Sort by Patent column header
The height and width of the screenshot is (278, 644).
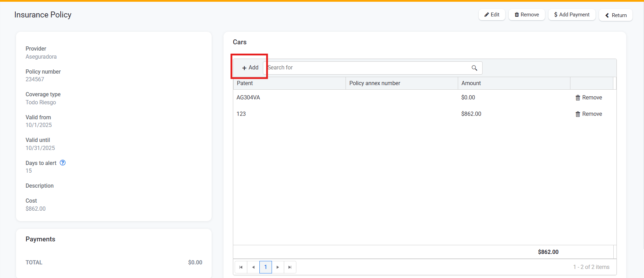pos(245,83)
